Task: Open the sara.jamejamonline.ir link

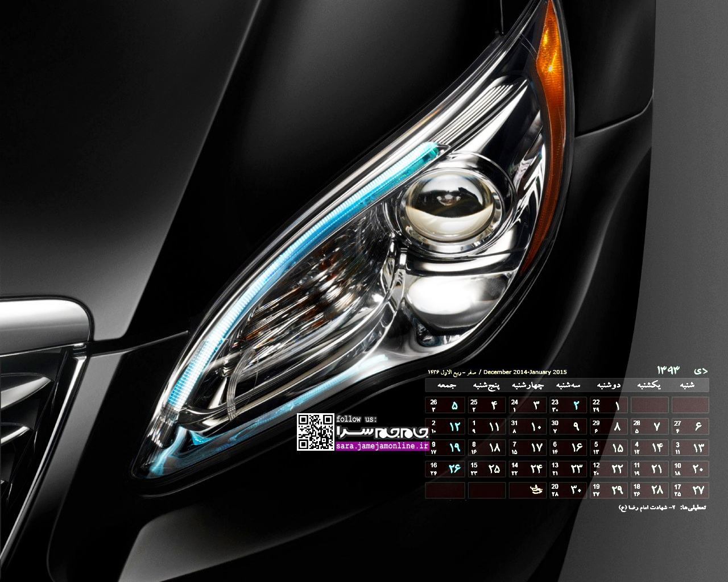Action: (x=382, y=446)
